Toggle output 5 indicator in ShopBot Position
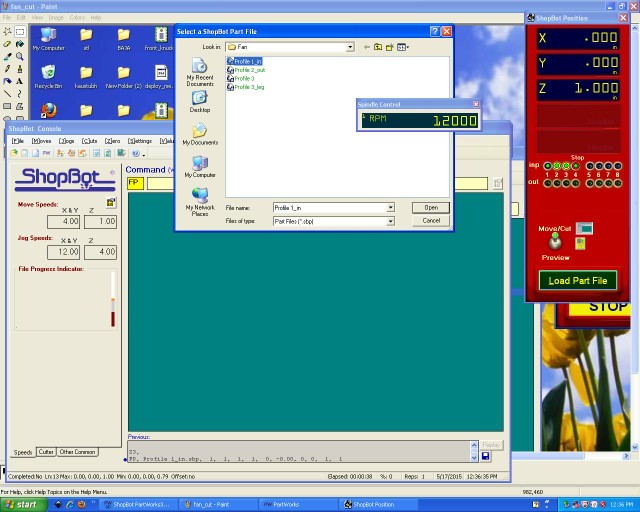Image resolution: width=640 pixels, height=512 pixels. [589, 183]
